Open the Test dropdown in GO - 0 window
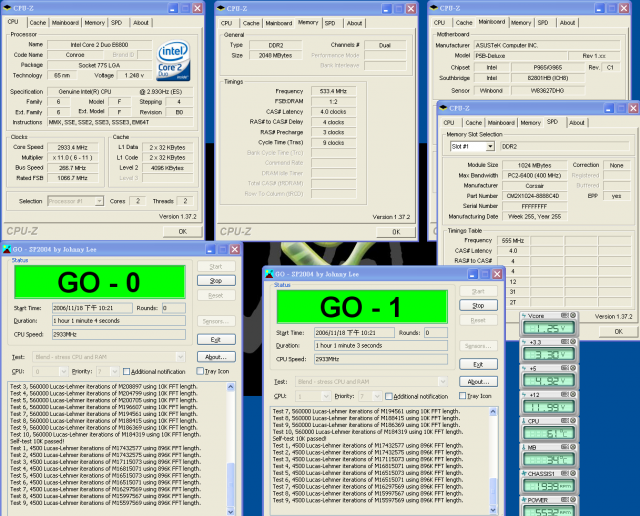Image resolution: width=640 pixels, height=516 pixels. [180, 357]
